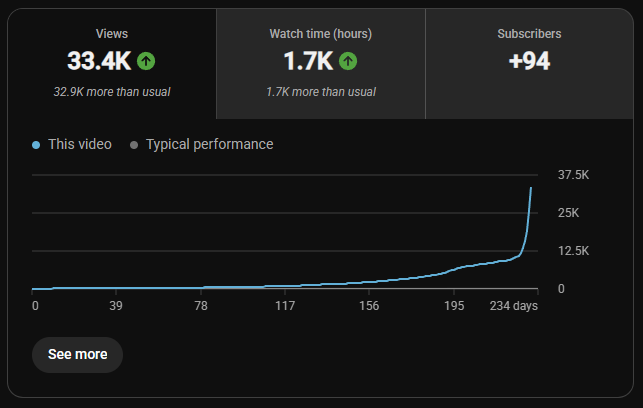Click the See more button
643x408 pixels.
[x=78, y=355]
